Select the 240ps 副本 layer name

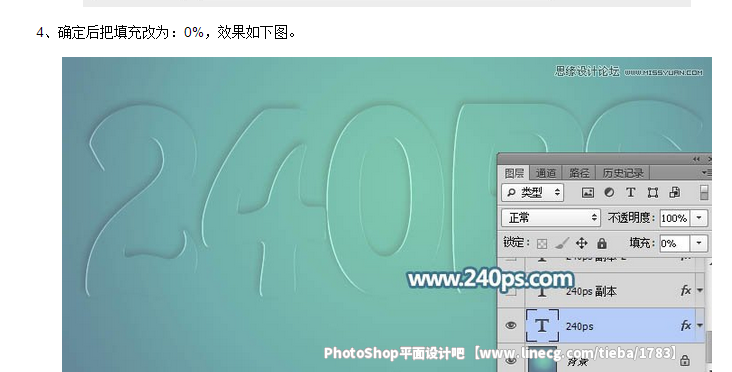pos(591,291)
